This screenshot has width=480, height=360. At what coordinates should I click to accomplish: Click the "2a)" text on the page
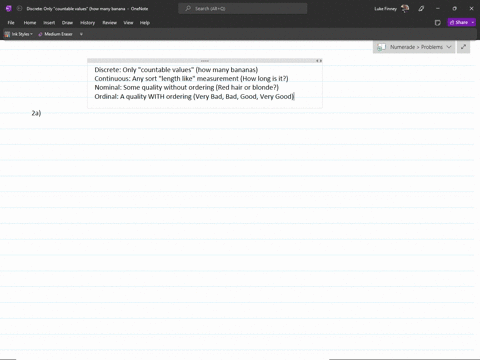click(36, 113)
